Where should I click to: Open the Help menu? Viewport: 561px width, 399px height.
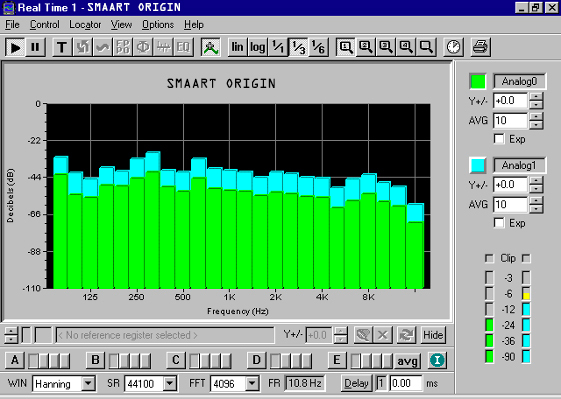coord(194,25)
